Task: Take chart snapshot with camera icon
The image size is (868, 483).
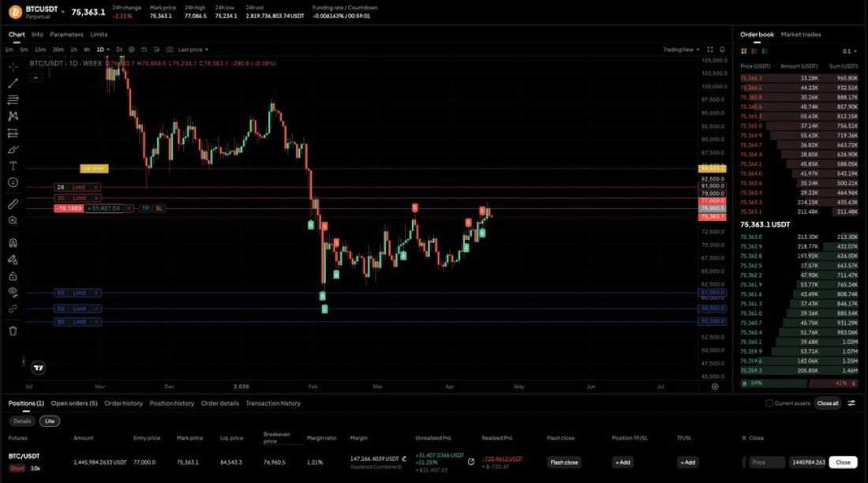Action: point(170,50)
